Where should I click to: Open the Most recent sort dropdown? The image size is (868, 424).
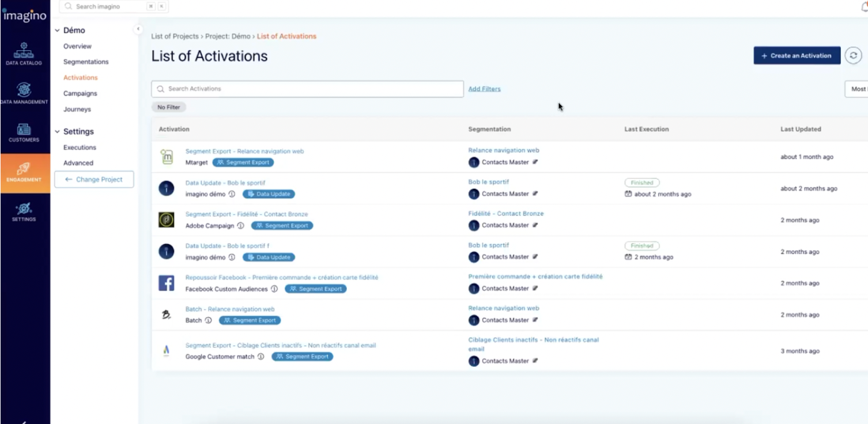[x=856, y=89]
